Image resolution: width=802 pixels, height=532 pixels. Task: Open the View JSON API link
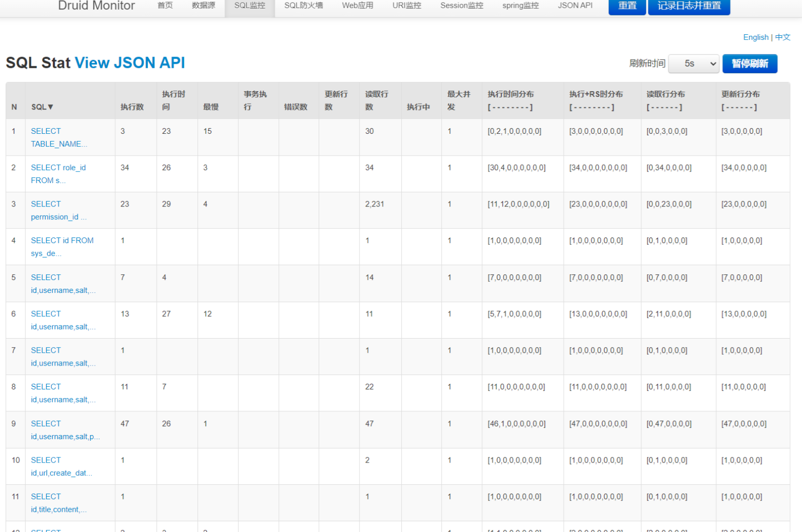tap(130, 63)
